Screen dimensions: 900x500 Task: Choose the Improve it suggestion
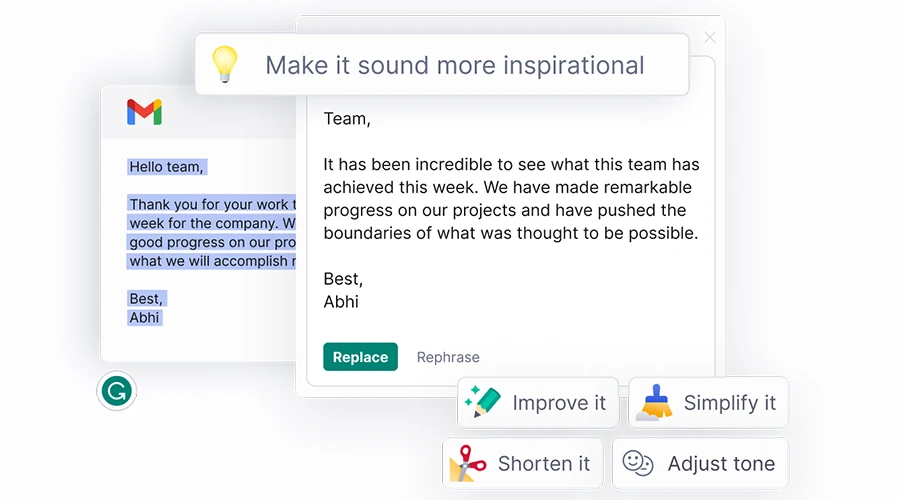click(x=538, y=402)
